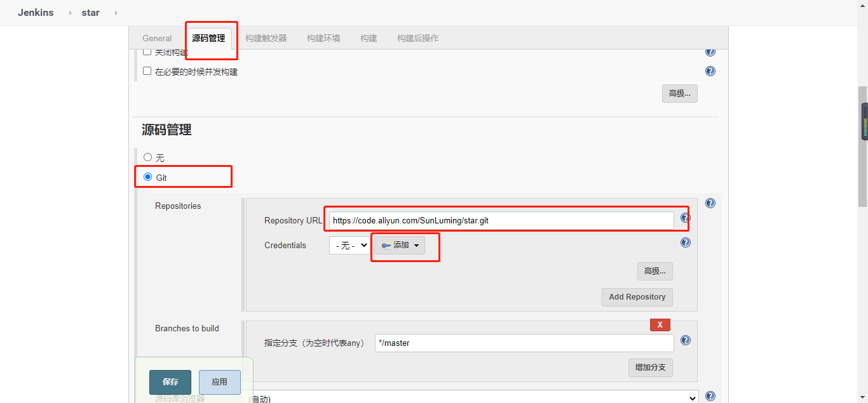Click breadcrumb arrow after star
The height and width of the screenshot is (403, 868).
(x=116, y=13)
